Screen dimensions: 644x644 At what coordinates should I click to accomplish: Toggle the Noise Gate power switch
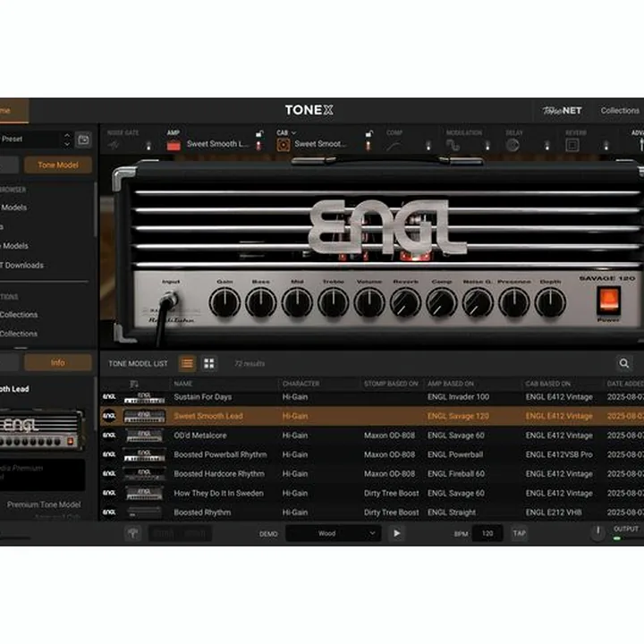[x=148, y=146]
